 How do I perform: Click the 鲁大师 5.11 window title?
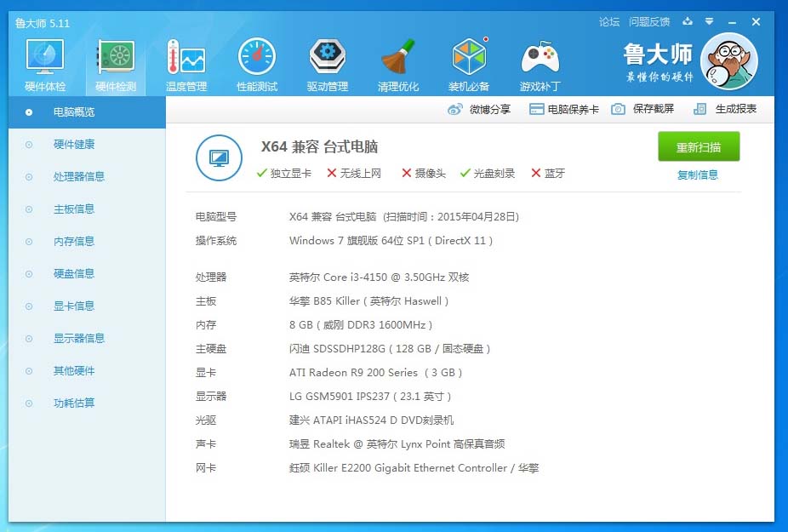43,23
